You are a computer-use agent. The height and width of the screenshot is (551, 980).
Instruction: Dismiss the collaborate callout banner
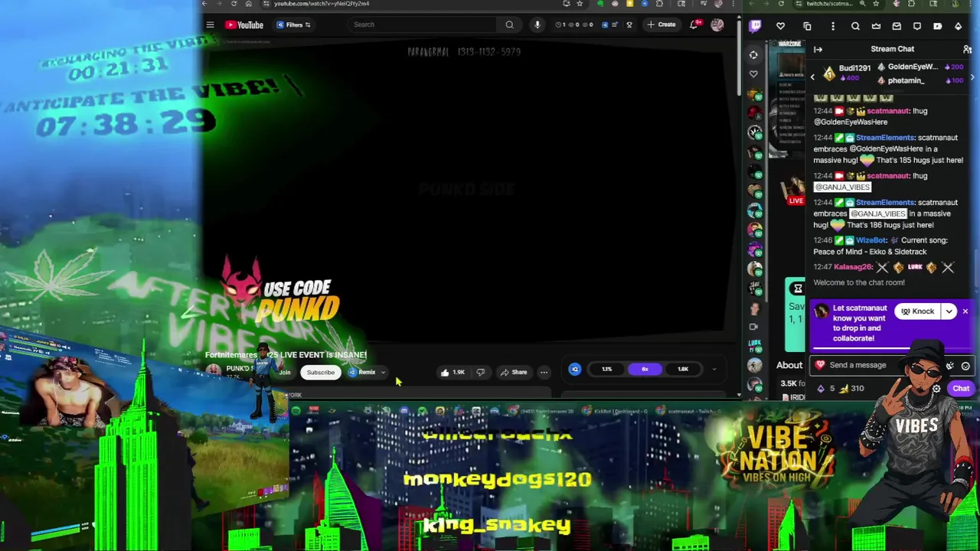[965, 311]
